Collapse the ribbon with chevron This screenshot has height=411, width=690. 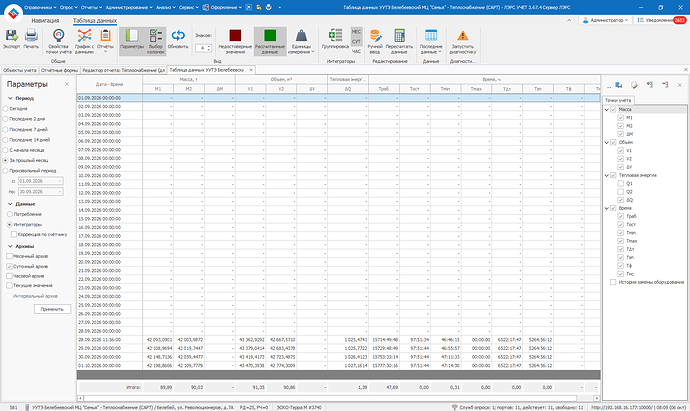click(569, 20)
